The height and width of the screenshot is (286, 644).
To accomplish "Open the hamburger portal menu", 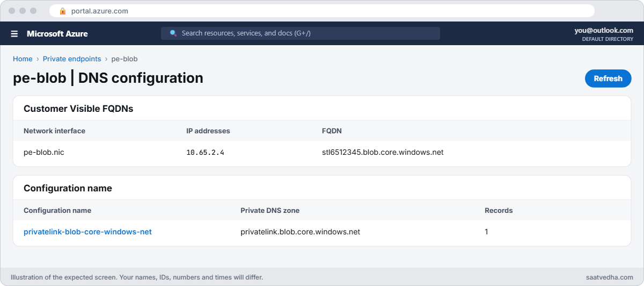I will (x=14, y=33).
